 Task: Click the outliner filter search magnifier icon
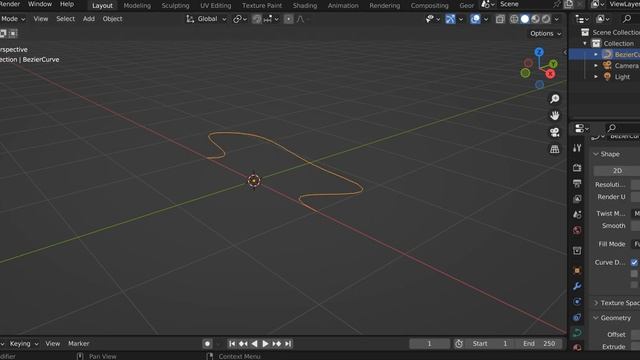coord(627,18)
